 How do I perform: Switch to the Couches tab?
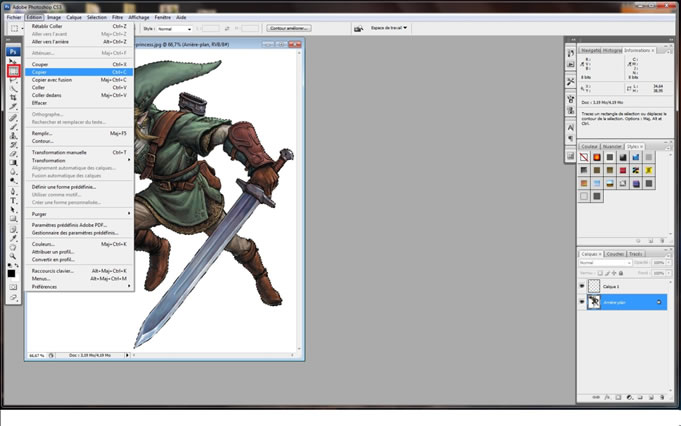[615, 254]
